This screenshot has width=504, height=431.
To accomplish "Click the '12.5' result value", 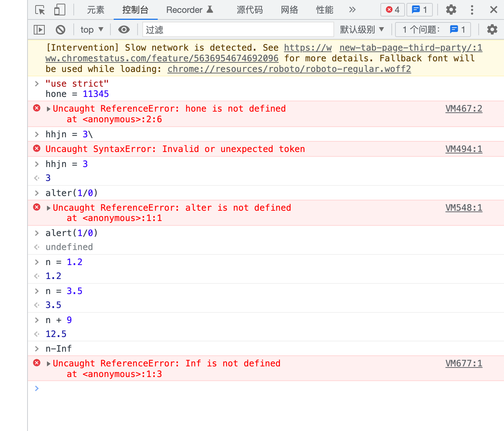I will 56,334.
